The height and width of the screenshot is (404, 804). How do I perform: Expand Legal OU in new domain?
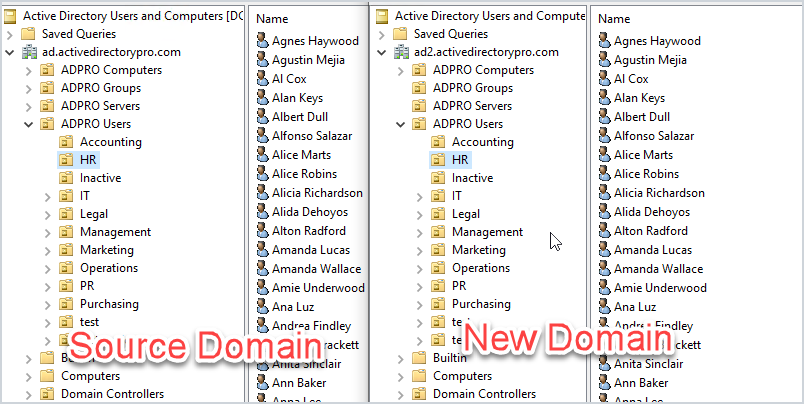coord(419,215)
